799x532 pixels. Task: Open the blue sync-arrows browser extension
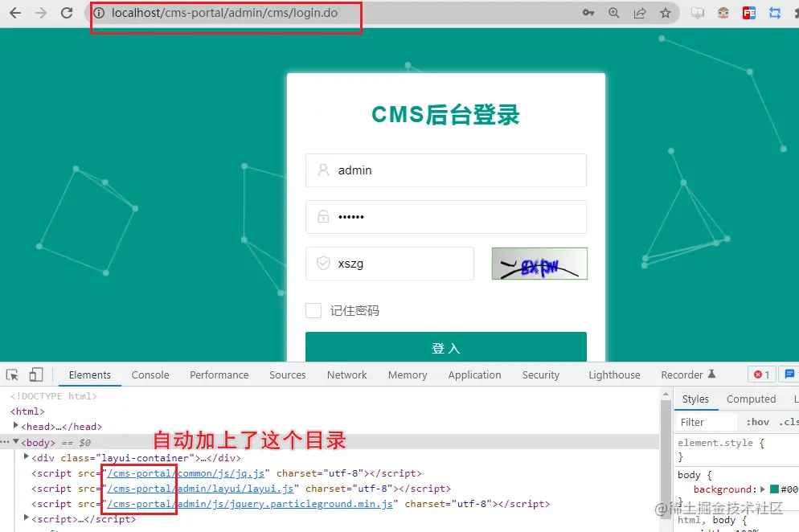[x=775, y=13]
